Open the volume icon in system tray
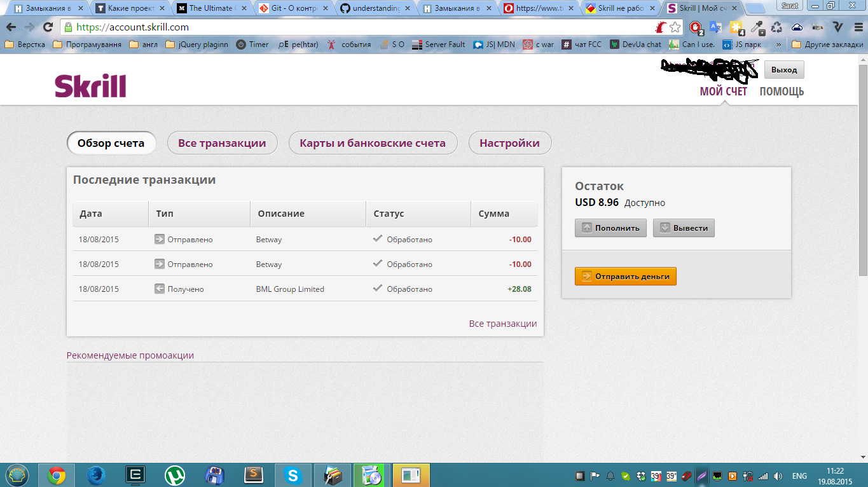The image size is (868, 487). tap(776, 476)
